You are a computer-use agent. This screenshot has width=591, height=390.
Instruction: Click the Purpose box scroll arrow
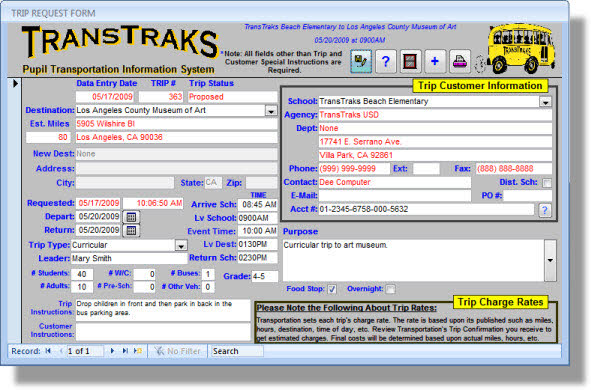[550, 260]
